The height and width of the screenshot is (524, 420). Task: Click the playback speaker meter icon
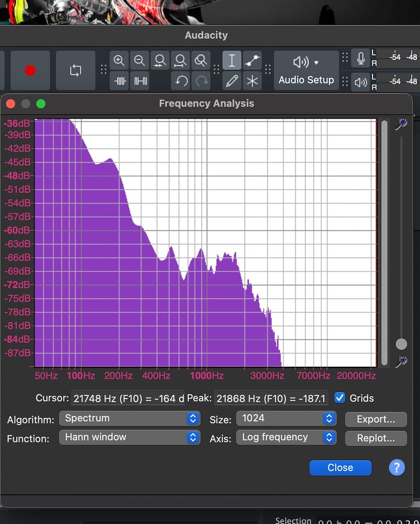coord(361,82)
